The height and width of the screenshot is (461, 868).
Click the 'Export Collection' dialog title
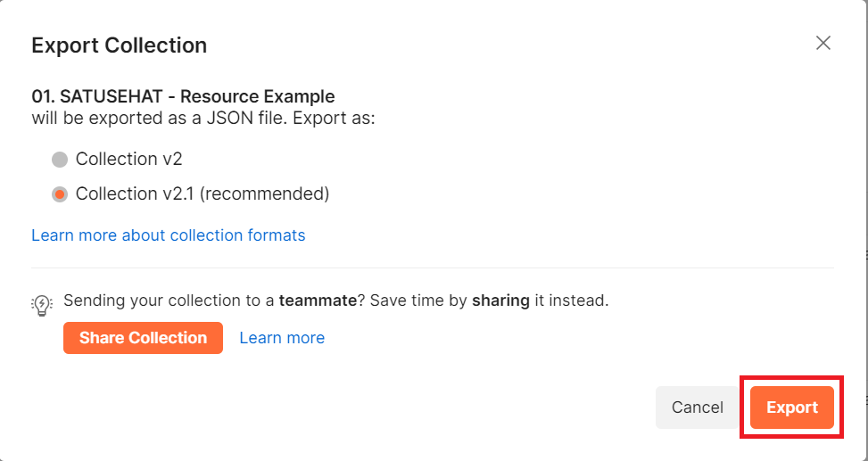(x=119, y=45)
